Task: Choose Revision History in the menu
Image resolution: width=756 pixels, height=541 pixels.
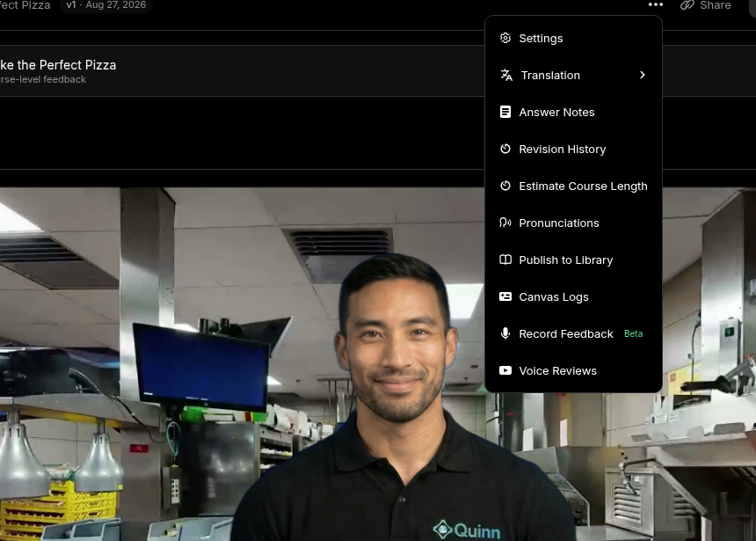Action: tap(573, 149)
